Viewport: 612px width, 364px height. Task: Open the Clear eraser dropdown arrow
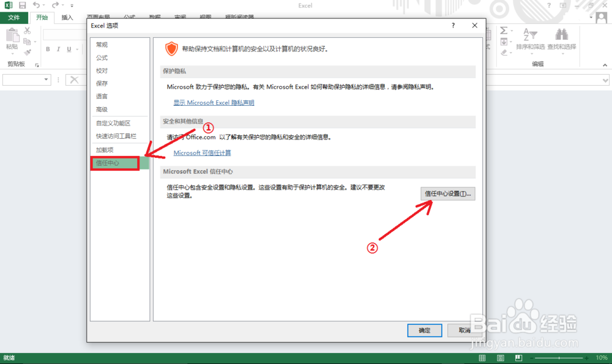point(511,53)
